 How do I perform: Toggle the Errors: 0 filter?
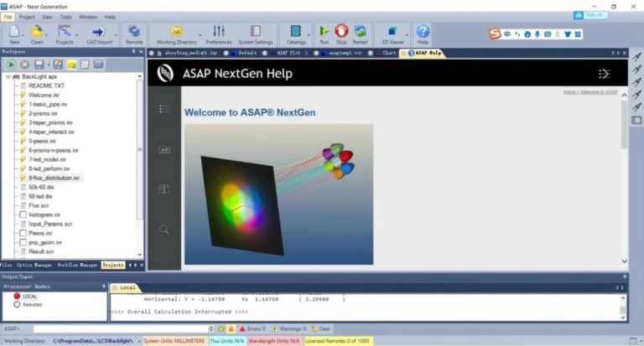(252, 328)
